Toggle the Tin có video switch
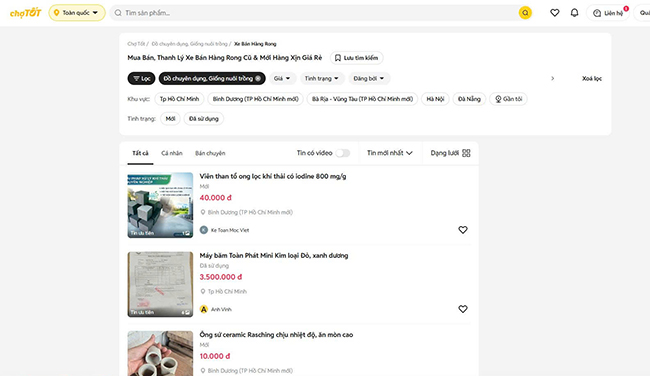The height and width of the screenshot is (376, 650). (342, 153)
